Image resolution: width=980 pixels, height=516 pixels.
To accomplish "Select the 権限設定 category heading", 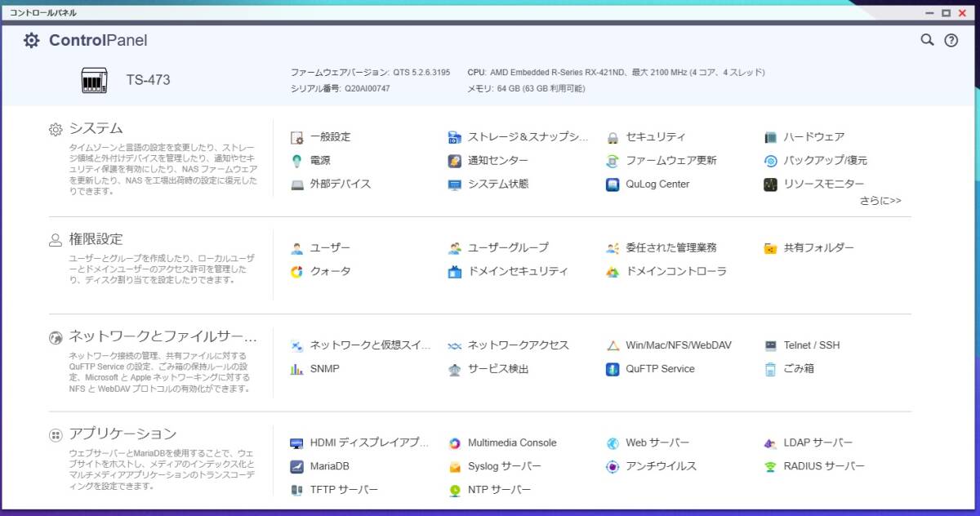I will 96,239.
